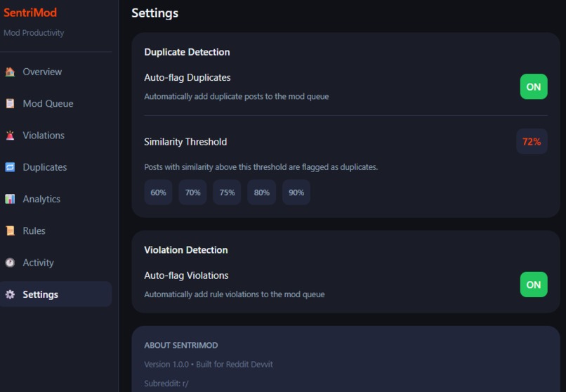Click the Duplicate Detection section title
This screenshot has height=392, width=566.
[187, 52]
